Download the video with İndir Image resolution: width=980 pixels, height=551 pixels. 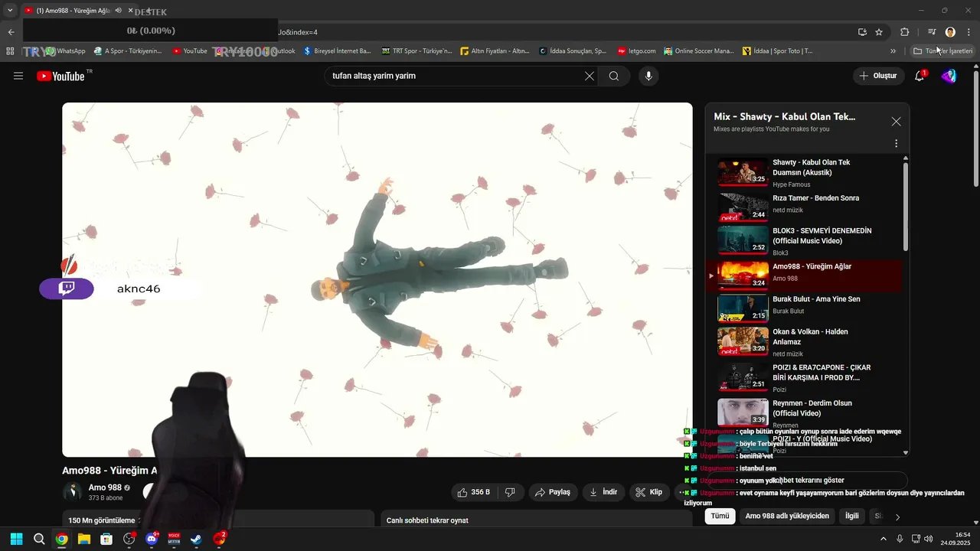pos(603,492)
